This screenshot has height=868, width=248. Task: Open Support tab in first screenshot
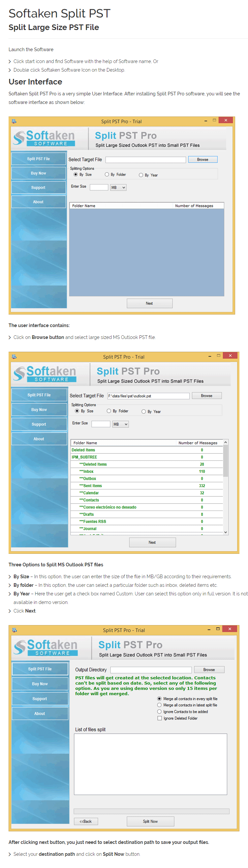click(39, 188)
